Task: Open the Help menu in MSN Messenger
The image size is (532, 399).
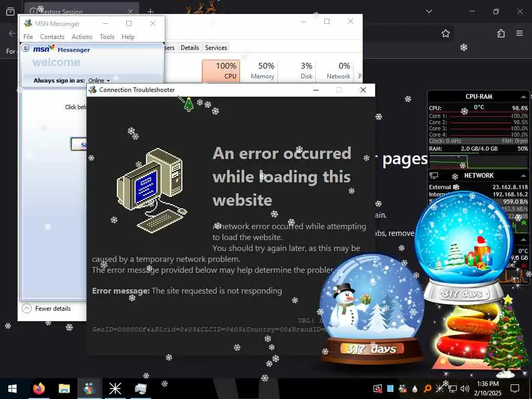Action: tap(128, 37)
